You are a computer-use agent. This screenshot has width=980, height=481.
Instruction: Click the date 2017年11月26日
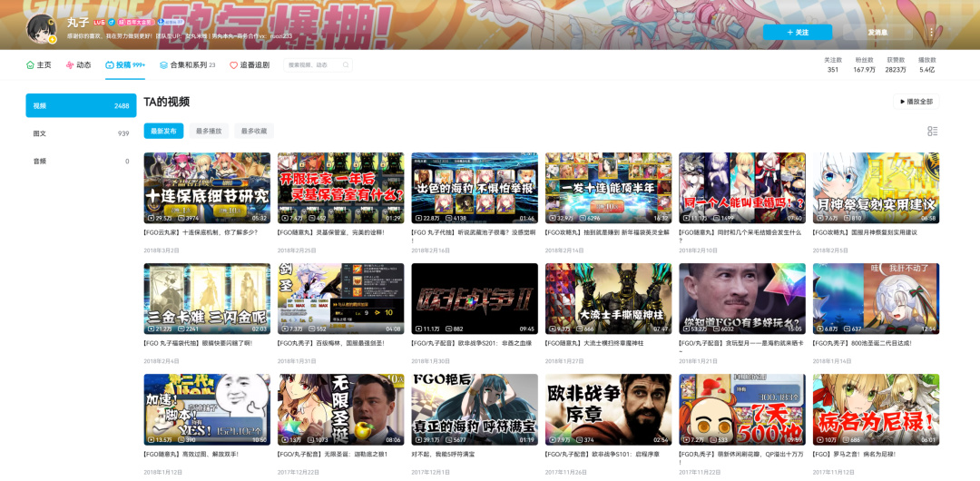tap(565, 472)
